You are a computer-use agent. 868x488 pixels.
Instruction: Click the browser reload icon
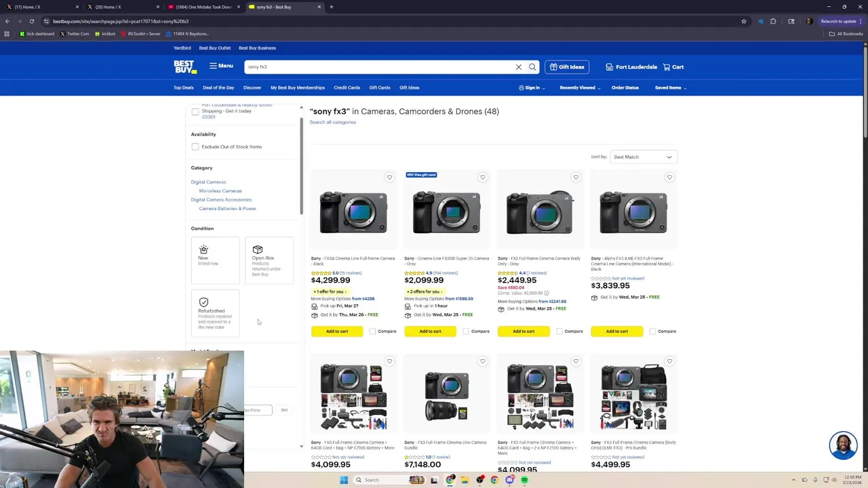coord(31,21)
